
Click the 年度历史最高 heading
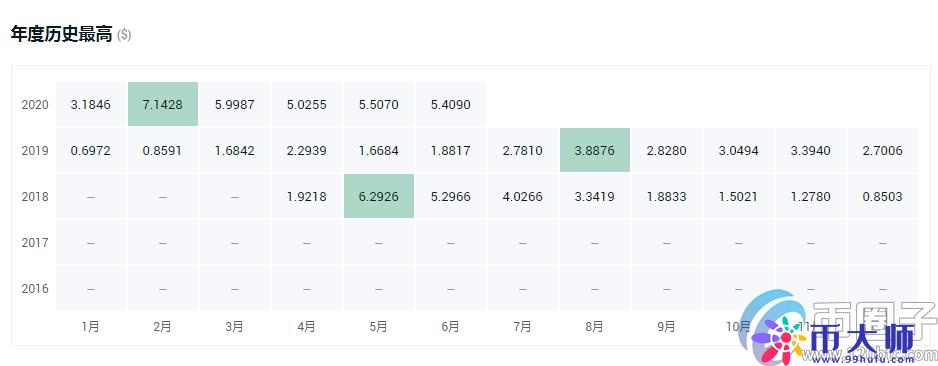point(62,34)
